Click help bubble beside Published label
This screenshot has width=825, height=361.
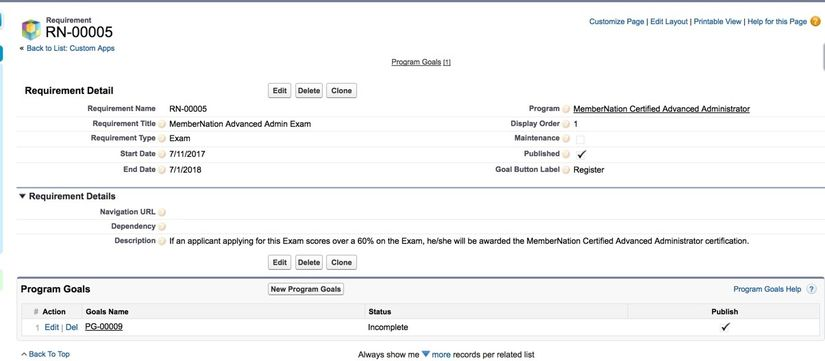pyautogui.click(x=566, y=154)
